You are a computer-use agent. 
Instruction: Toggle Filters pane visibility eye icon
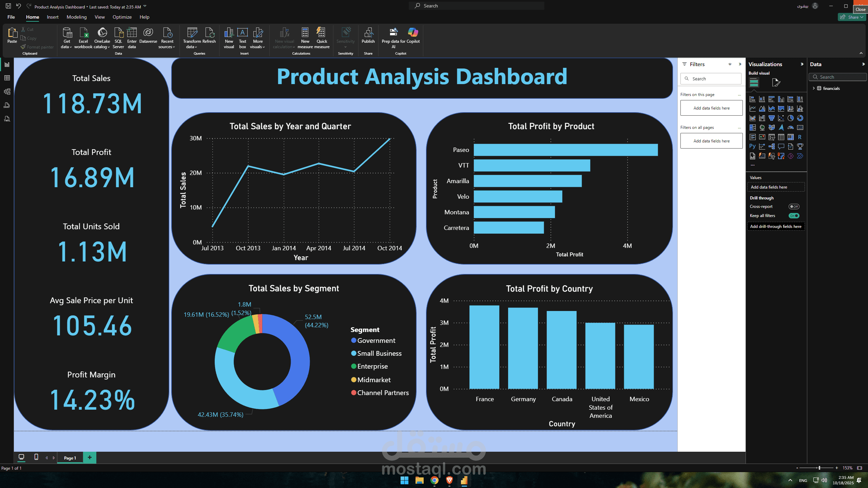pyautogui.click(x=730, y=64)
